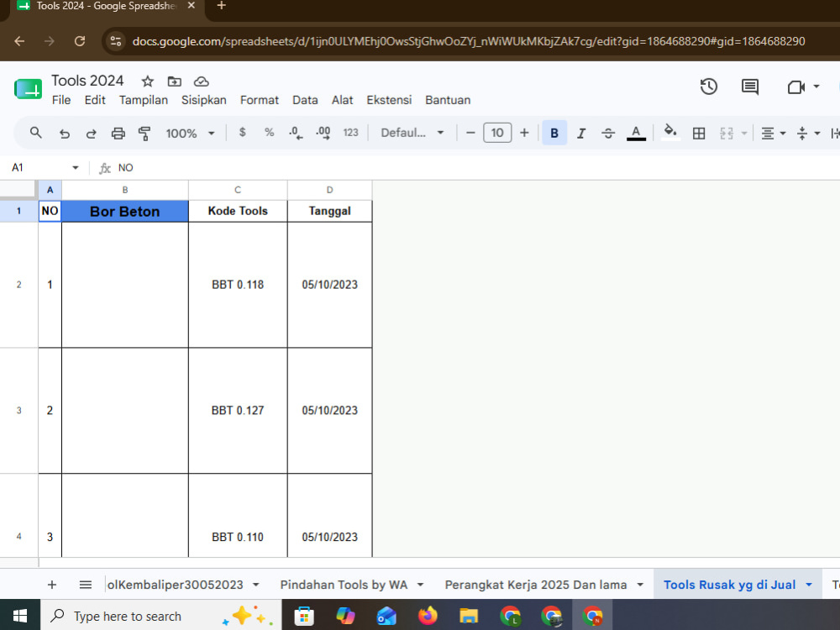Increase font size plus button

[524, 133]
